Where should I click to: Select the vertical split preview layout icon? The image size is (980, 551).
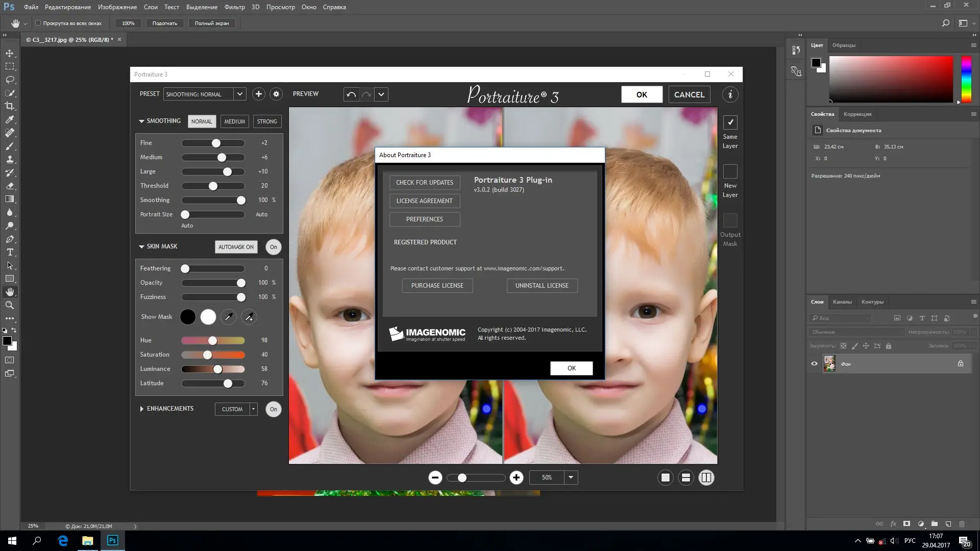706,478
